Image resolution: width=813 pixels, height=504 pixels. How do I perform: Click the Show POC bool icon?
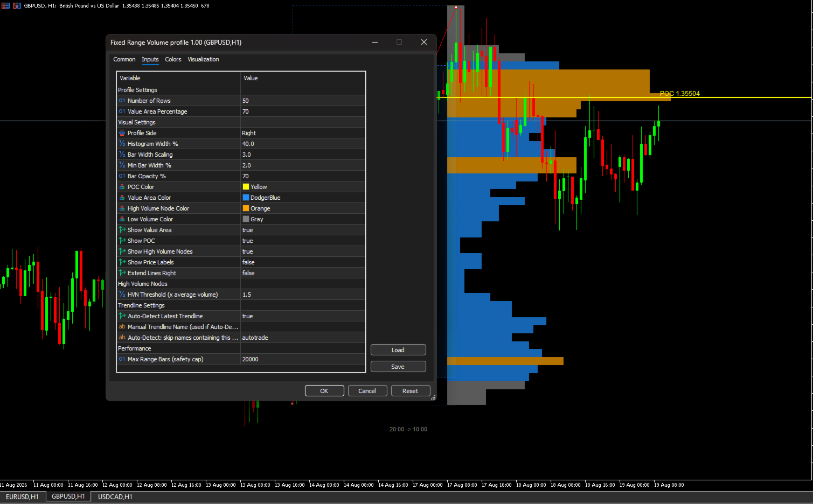click(x=122, y=241)
